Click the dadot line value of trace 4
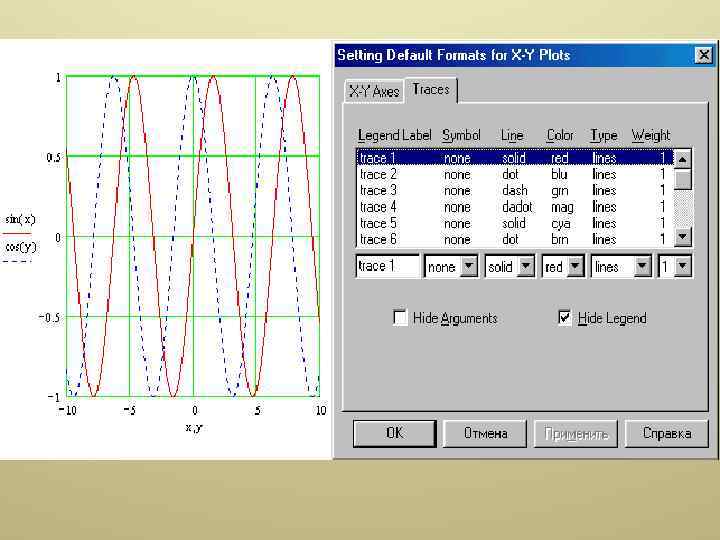This screenshot has height=540, width=720. (x=517, y=207)
